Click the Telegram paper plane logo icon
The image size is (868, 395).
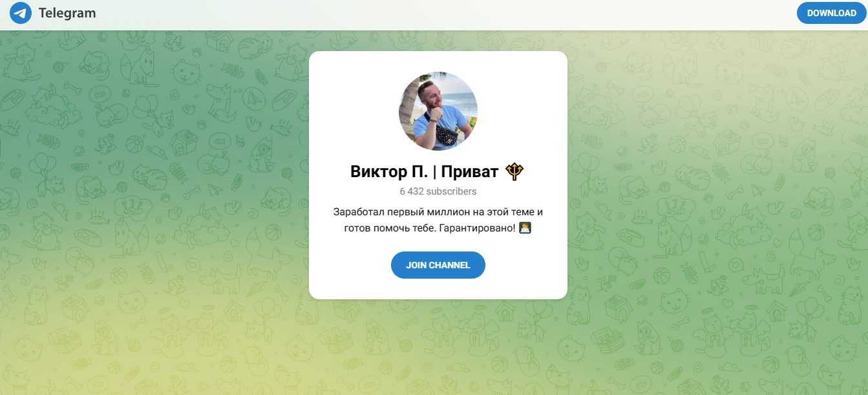pos(21,13)
